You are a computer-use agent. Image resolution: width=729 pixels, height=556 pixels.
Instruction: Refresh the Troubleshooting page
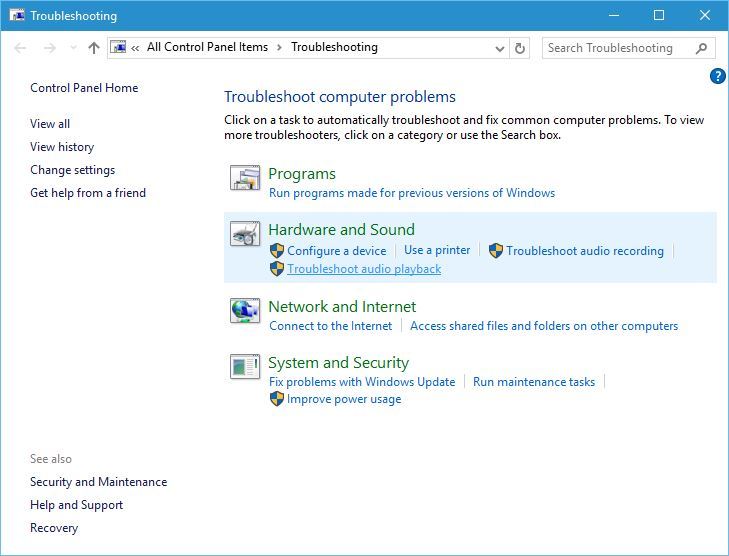[x=520, y=48]
